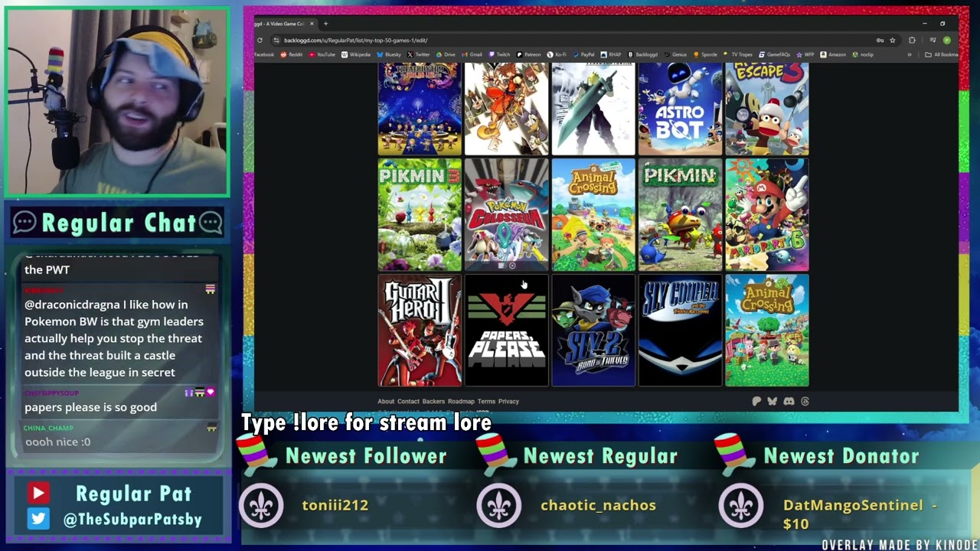The image size is (980, 551).
Task: Open the Gmail bookmark
Action: click(x=472, y=54)
